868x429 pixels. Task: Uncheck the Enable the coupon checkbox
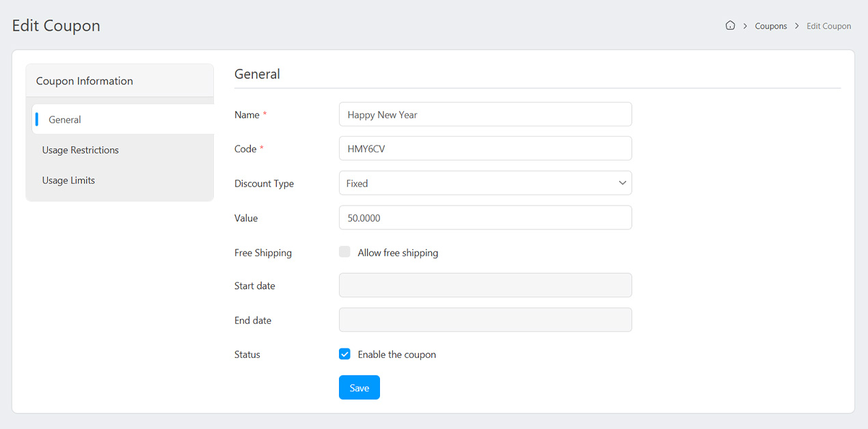coord(344,354)
